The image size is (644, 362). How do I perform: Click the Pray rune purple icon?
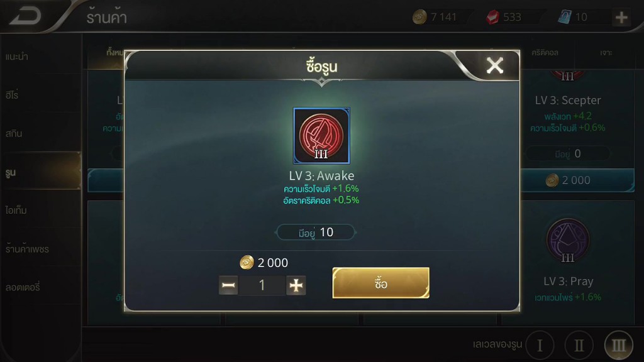(x=568, y=240)
